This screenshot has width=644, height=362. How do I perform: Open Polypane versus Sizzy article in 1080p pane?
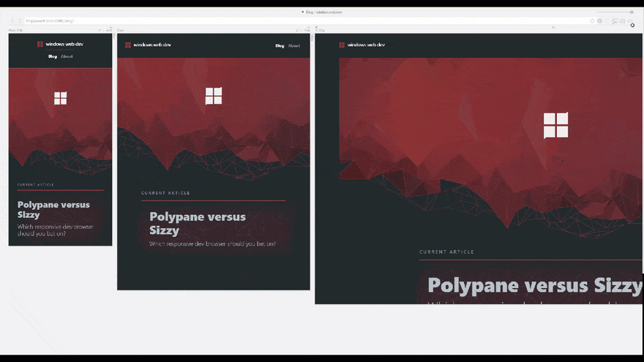[x=534, y=285]
